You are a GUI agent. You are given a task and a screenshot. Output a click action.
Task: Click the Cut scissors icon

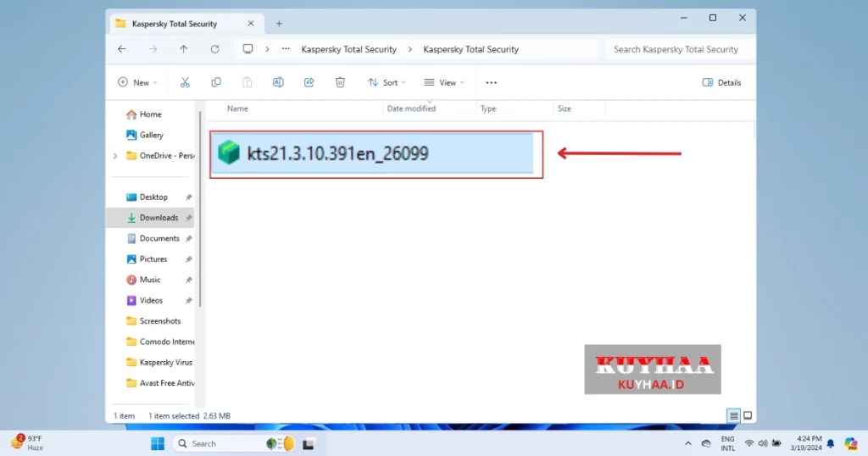click(185, 82)
